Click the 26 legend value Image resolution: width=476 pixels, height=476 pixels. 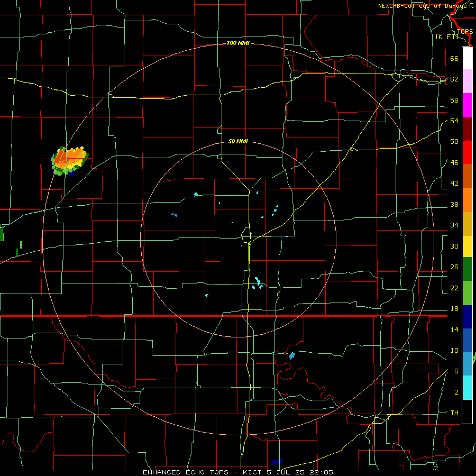pyautogui.click(x=454, y=267)
